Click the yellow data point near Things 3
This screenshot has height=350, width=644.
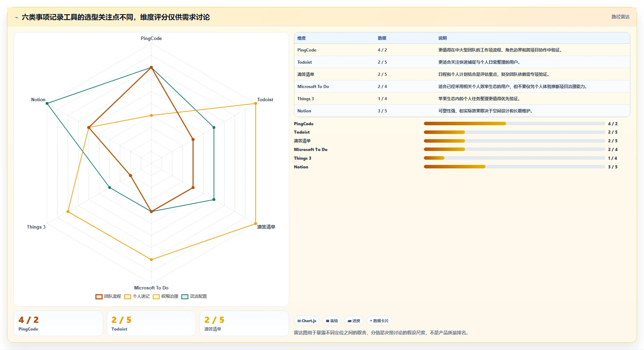click(x=68, y=212)
